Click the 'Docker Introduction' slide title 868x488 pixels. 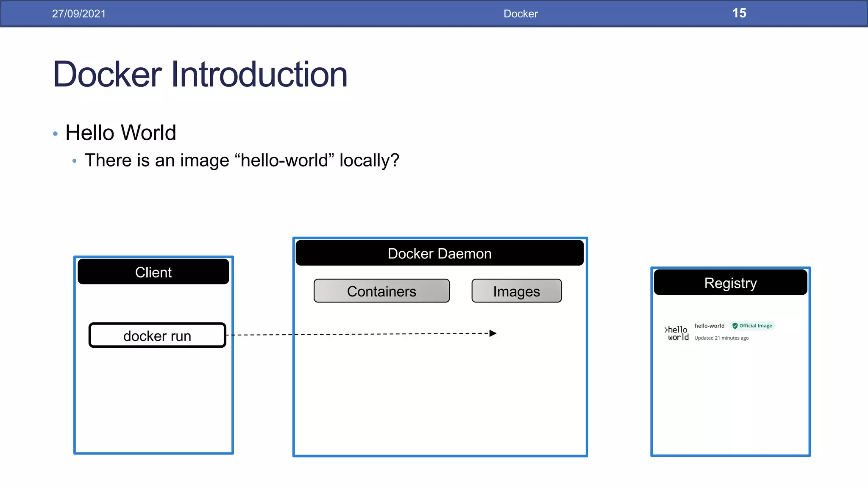click(x=200, y=75)
